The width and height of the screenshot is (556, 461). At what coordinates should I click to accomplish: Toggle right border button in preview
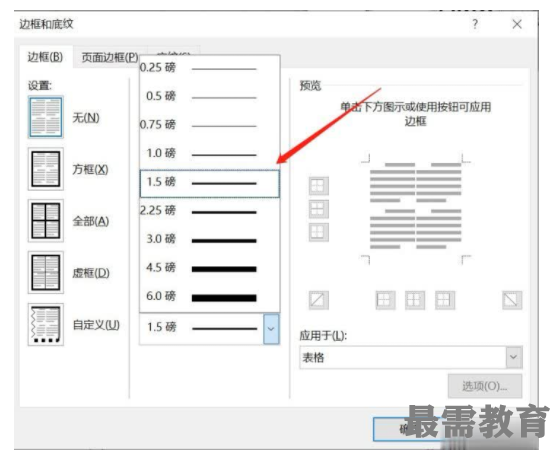click(x=445, y=300)
